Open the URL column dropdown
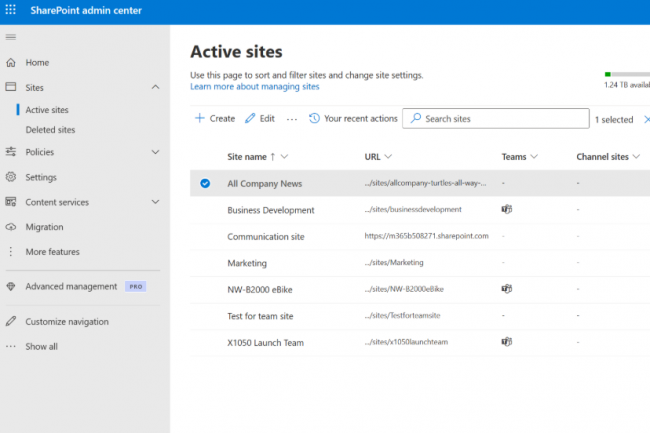The height and width of the screenshot is (433, 650). tap(387, 157)
